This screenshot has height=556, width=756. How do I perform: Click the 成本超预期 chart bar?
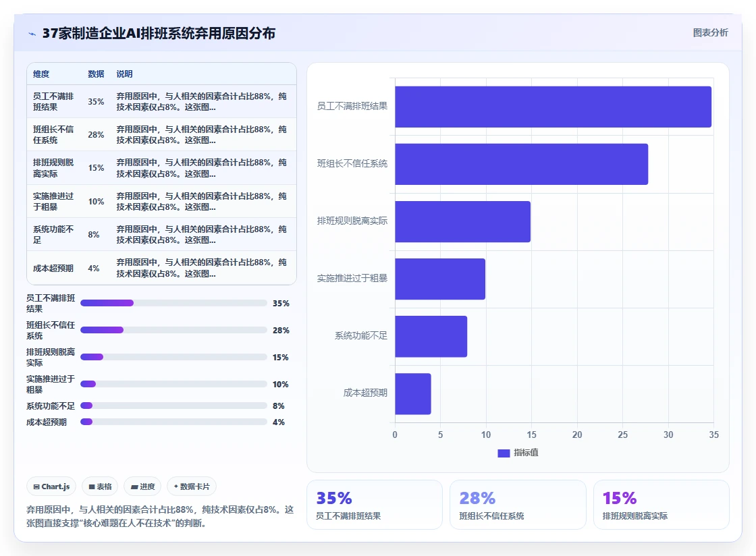click(x=412, y=393)
